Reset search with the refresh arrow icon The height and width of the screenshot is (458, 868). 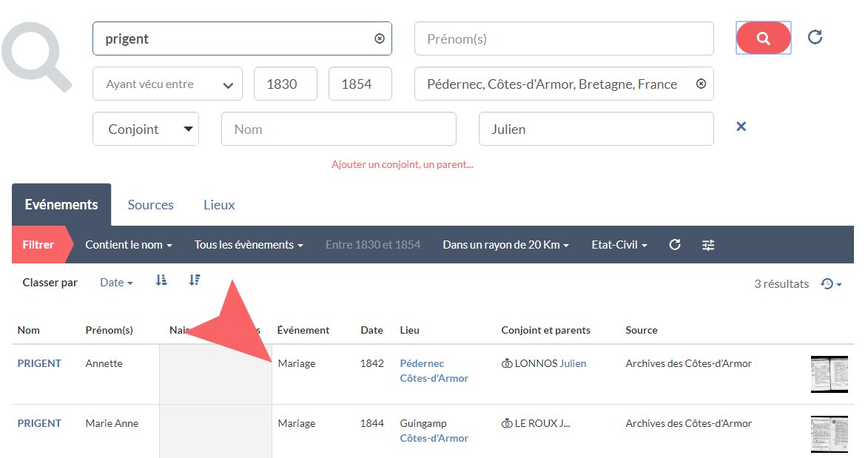(815, 37)
